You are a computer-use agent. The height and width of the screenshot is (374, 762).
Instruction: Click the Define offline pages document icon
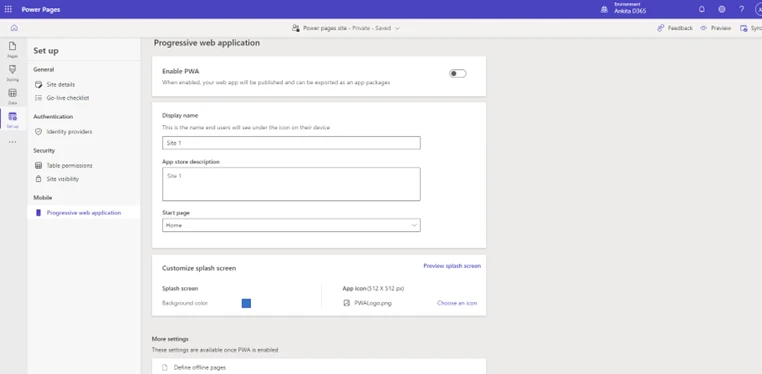click(164, 368)
